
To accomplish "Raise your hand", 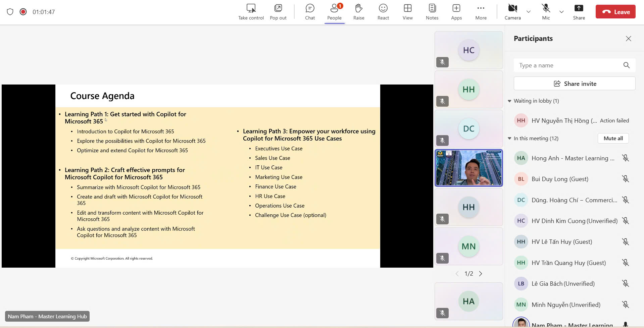I will click(x=359, y=12).
